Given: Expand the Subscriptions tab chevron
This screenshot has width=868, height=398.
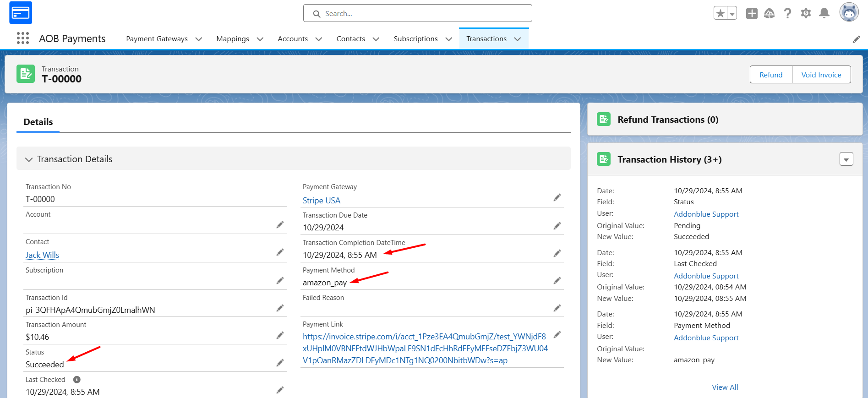Looking at the screenshot, I should coord(449,39).
